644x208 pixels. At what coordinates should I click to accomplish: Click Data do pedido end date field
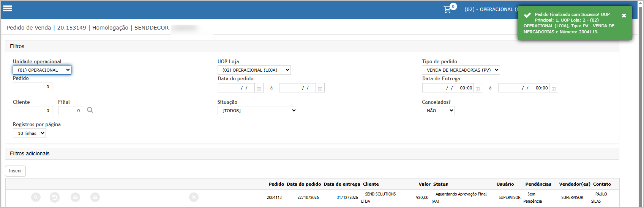[x=297, y=88]
